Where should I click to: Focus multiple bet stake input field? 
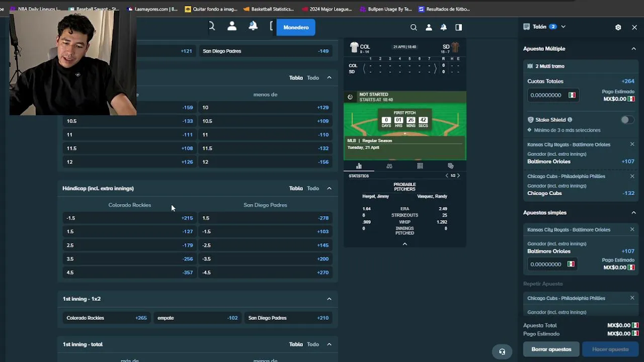tap(553, 95)
